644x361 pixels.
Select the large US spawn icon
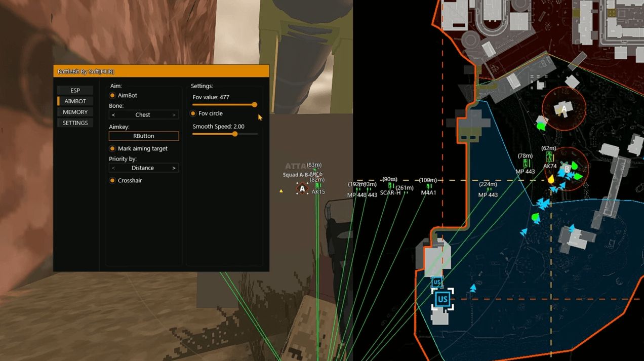point(442,299)
